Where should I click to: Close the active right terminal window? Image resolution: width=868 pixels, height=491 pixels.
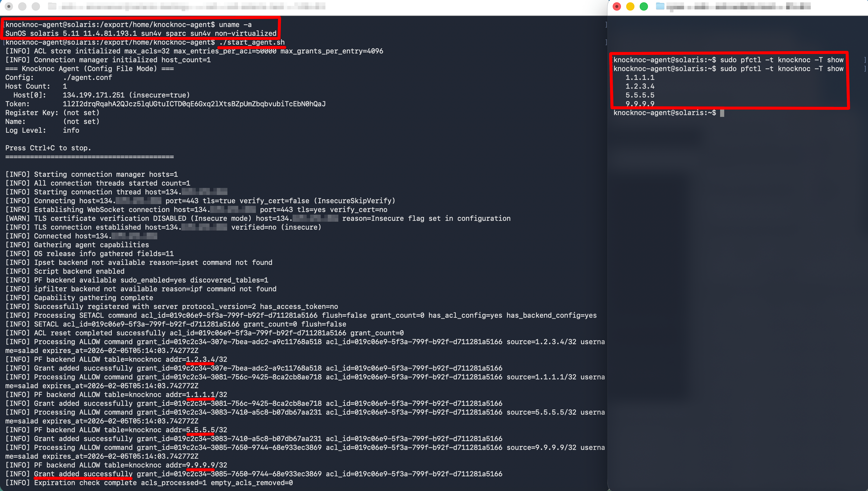(x=617, y=6)
